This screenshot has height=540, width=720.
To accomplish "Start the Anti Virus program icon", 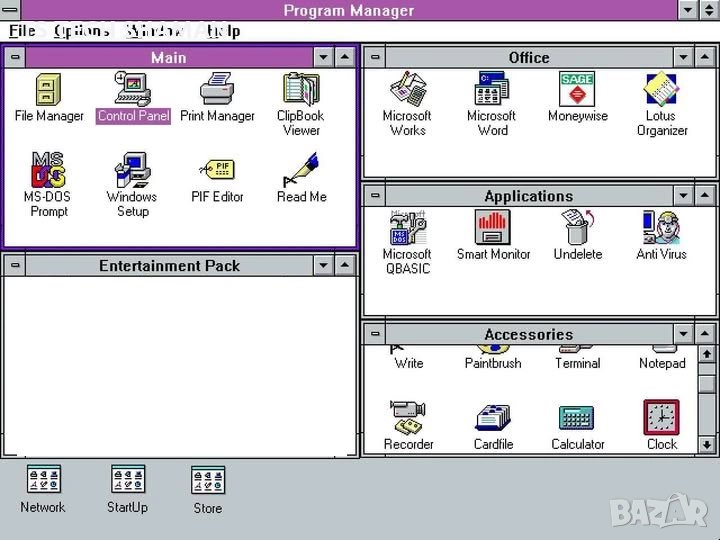I will pos(661,229).
